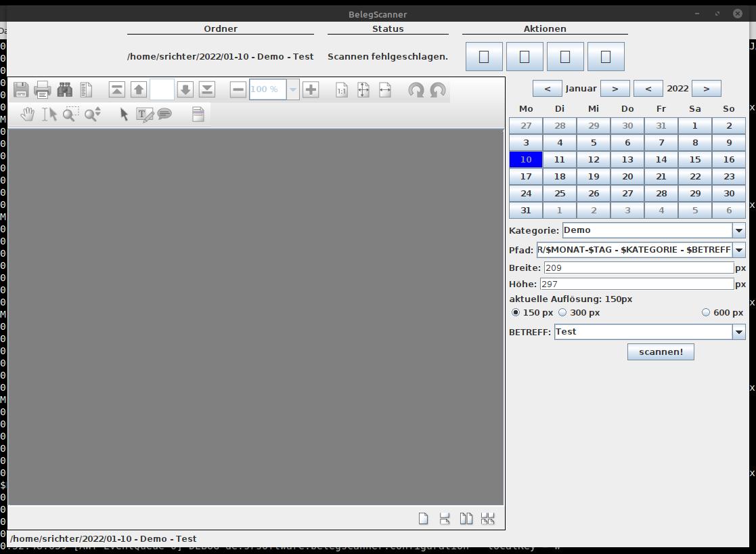This screenshot has height=554, width=756.
Task: Go to the last page icon
Action: [206, 89]
